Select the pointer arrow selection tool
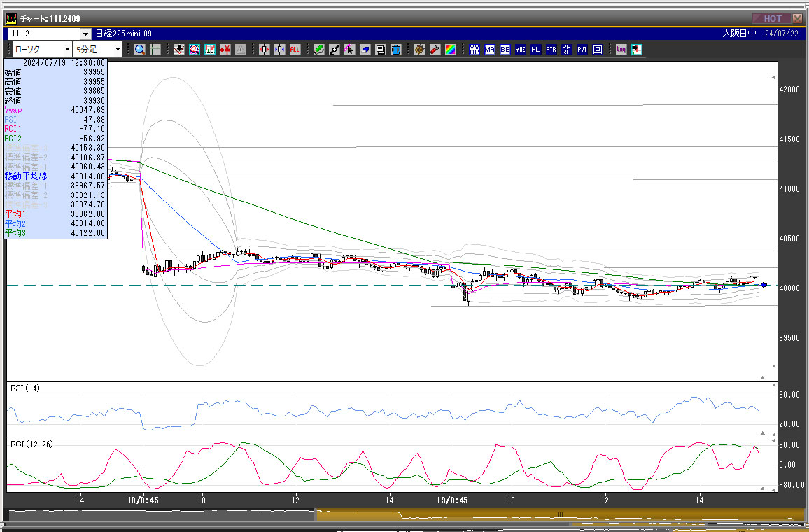The image size is (809, 532). point(349,50)
